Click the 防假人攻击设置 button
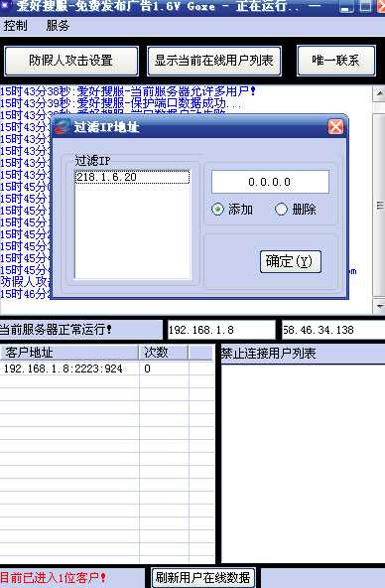385x588 pixels. pyautogui.click(x=71, y=61)
